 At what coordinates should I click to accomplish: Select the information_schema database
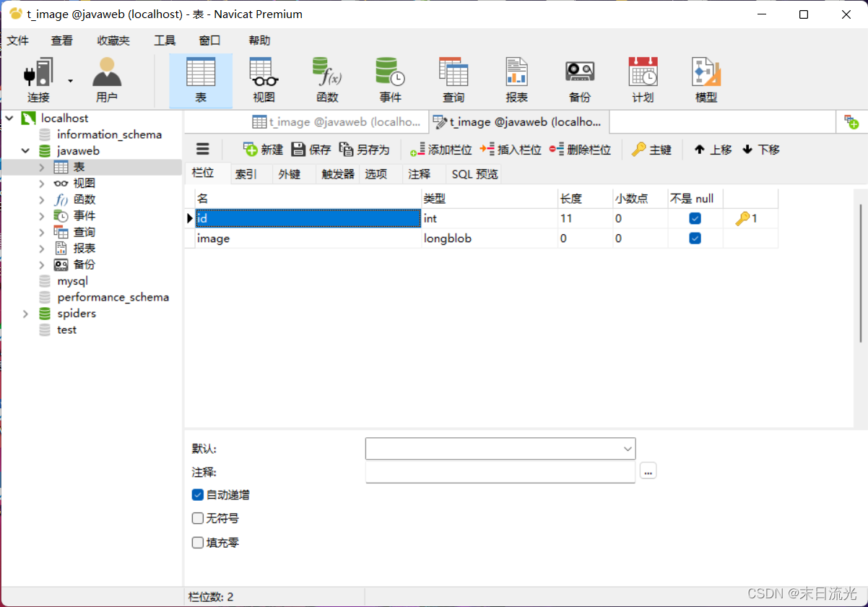[x=109, y=134]
